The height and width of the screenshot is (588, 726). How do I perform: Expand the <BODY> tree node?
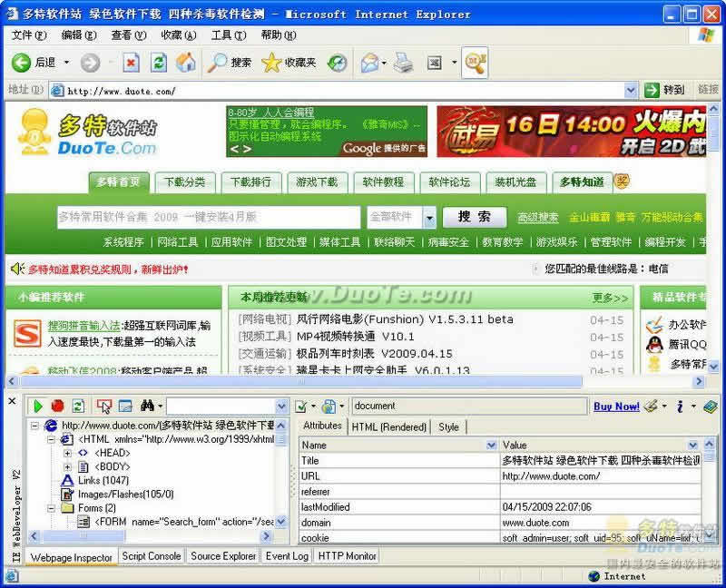pyautogui.click(x=67, y=466)
